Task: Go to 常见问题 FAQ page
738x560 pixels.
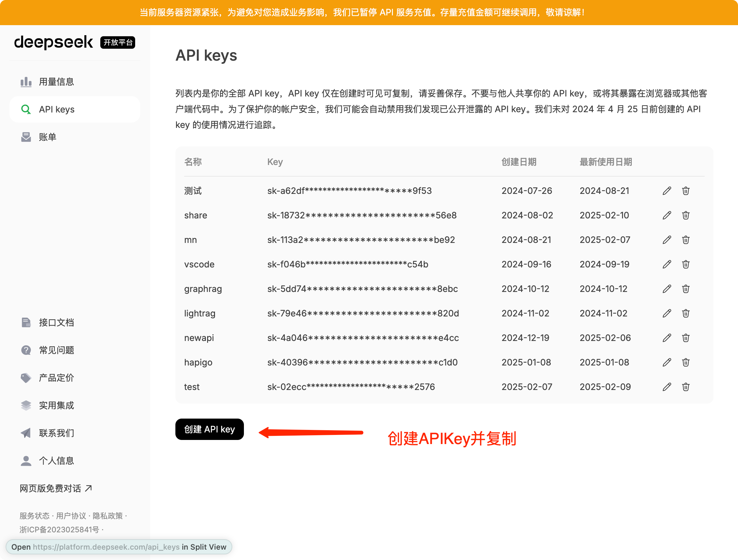Action: (x=74, y=350)
